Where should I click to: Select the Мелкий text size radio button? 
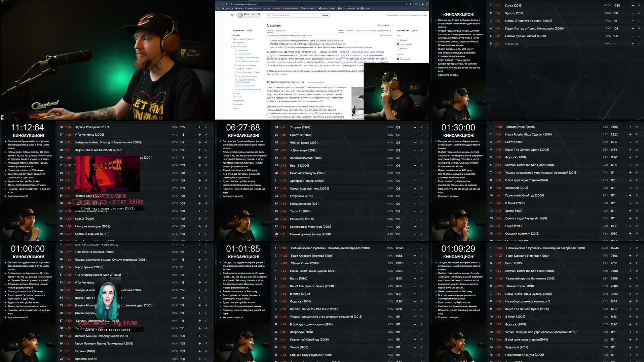coord(398,40)
